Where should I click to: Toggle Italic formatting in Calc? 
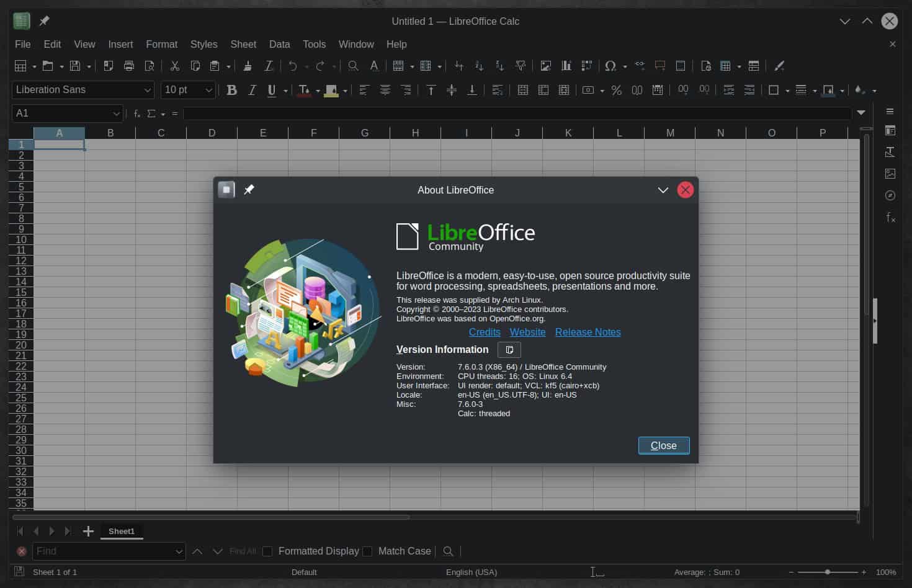click(252, 90)
